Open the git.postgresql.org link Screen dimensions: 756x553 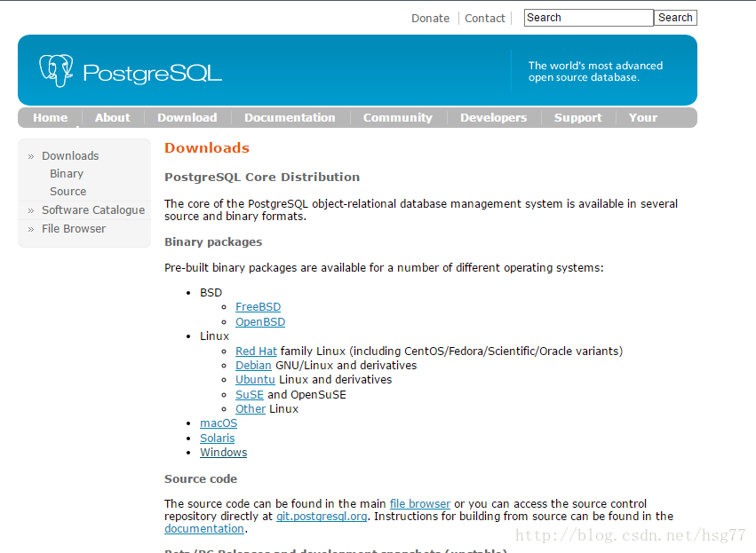[x=322, y=517]
